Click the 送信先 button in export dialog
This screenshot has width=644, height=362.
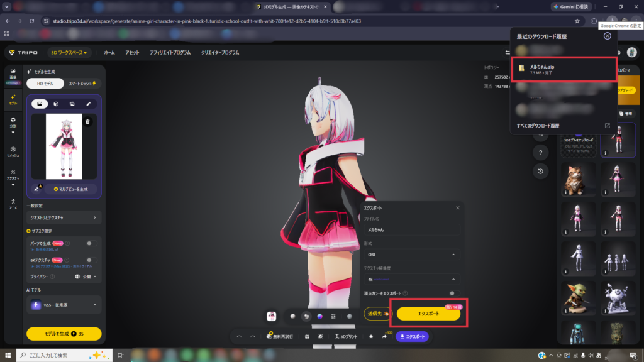(377, 314)
